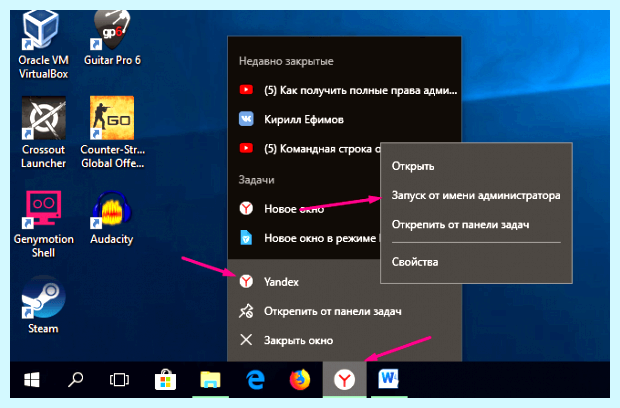Open File Explorer from taskbar
Screen dimensions: 620x408
(210, 380)
